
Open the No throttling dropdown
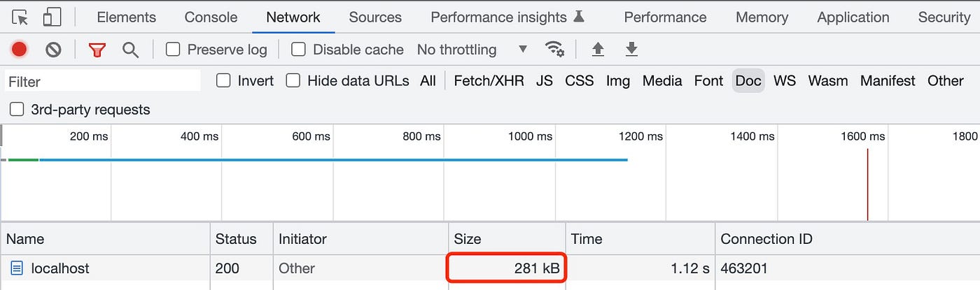pyautogui.click(x=472, y=50)
